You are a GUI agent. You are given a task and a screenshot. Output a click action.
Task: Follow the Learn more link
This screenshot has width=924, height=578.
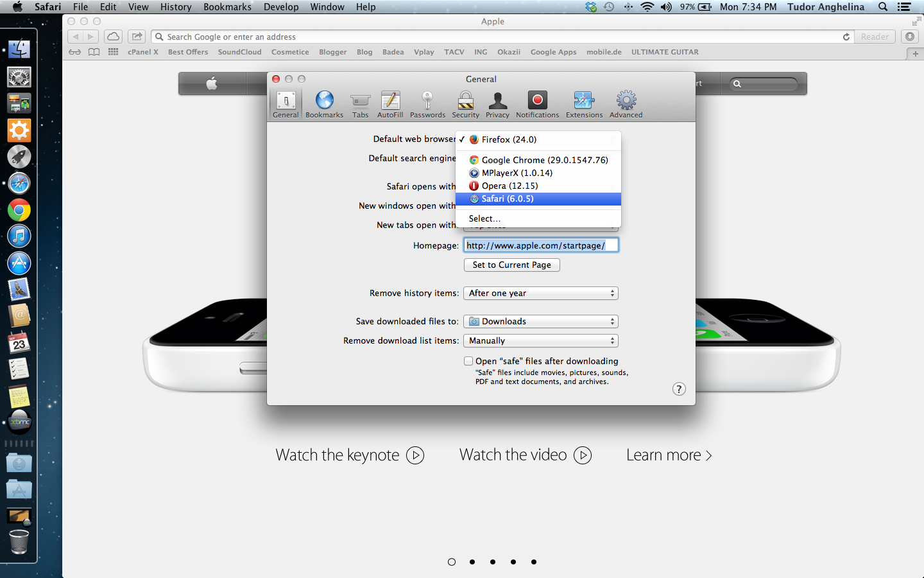point(669,455)
